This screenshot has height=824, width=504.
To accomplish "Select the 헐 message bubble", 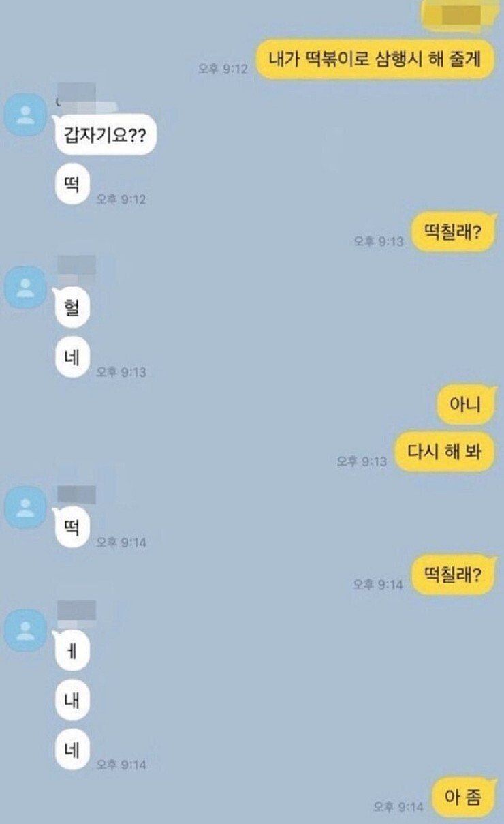I will point(72,308).
